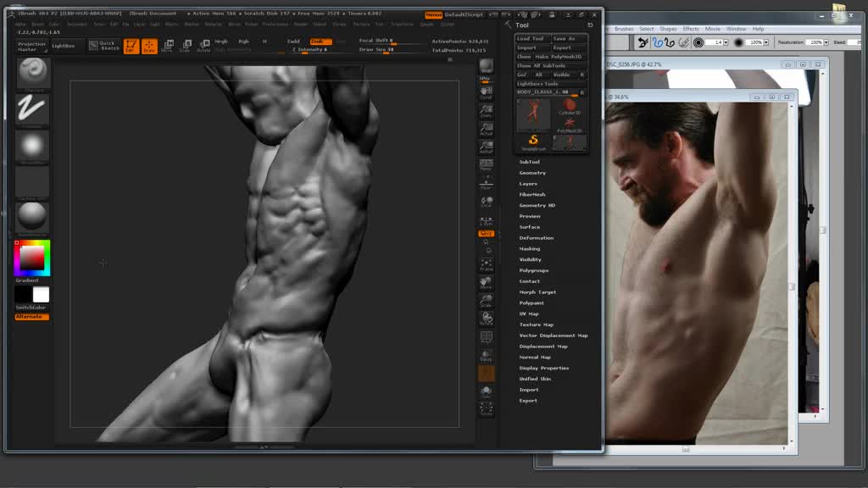Open Window menu in paint application

click(x=736, y=29)
